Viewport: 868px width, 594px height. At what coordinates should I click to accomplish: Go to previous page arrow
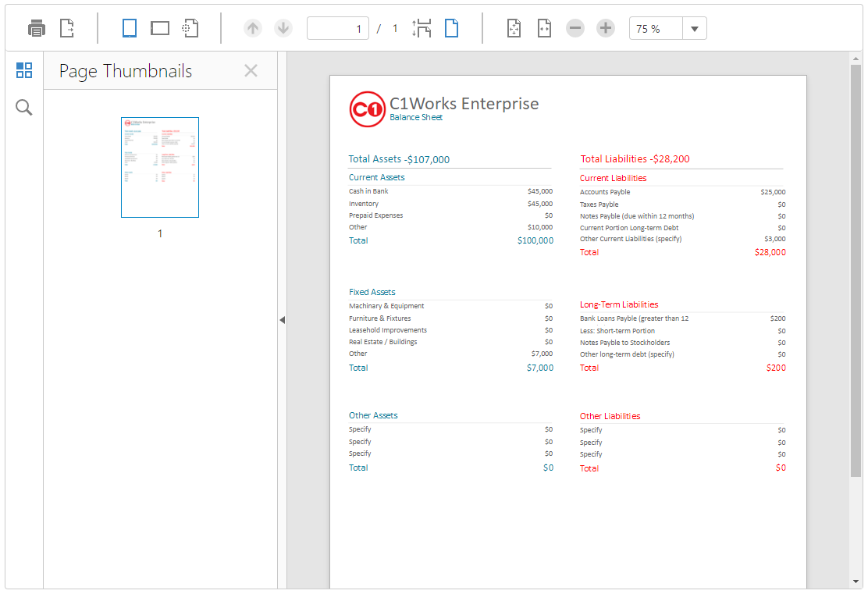coord(253,28)
